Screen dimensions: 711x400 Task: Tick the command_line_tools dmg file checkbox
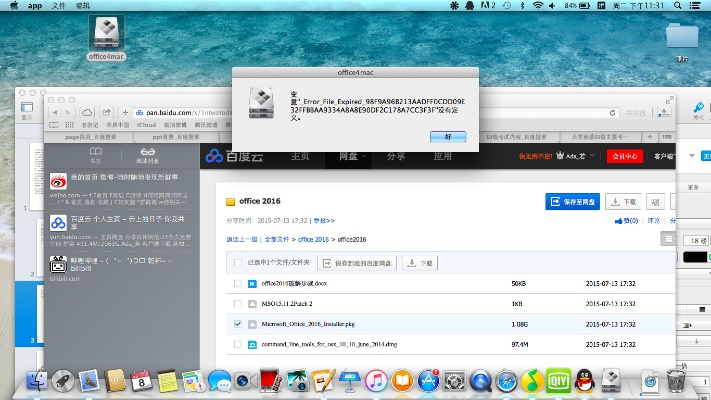click(x=237, y=344)
